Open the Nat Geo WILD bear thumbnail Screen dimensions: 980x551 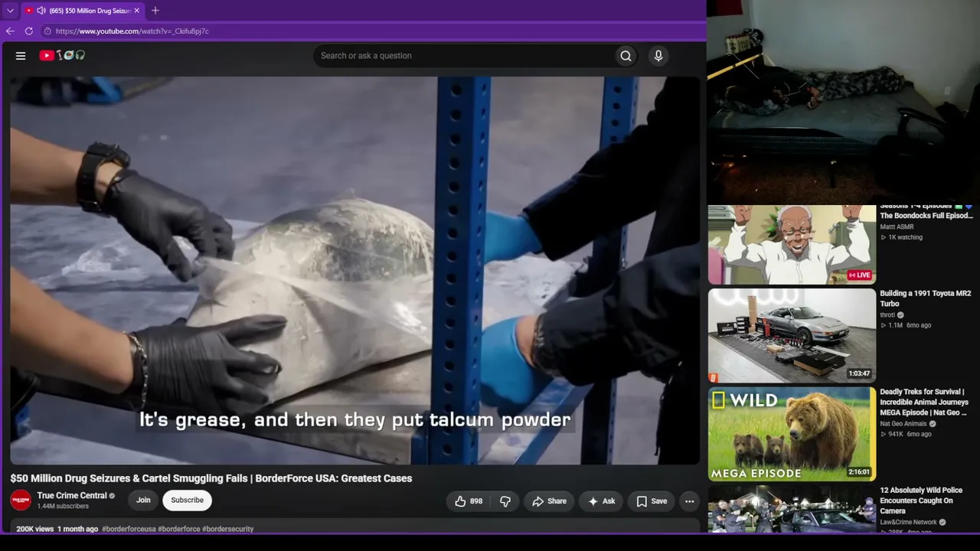pyautogui.click(x=792, y=434)
